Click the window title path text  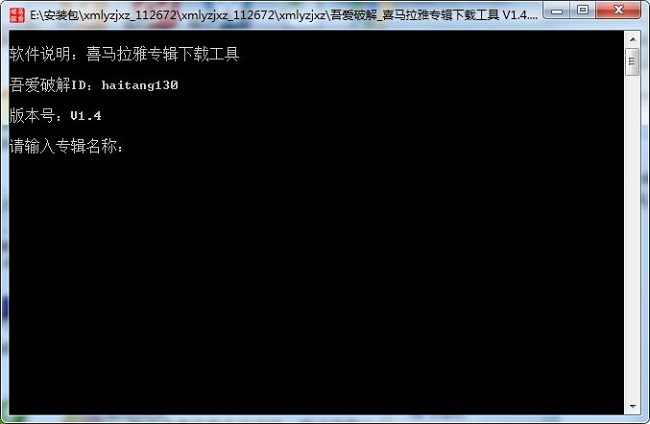click(284, 15)
